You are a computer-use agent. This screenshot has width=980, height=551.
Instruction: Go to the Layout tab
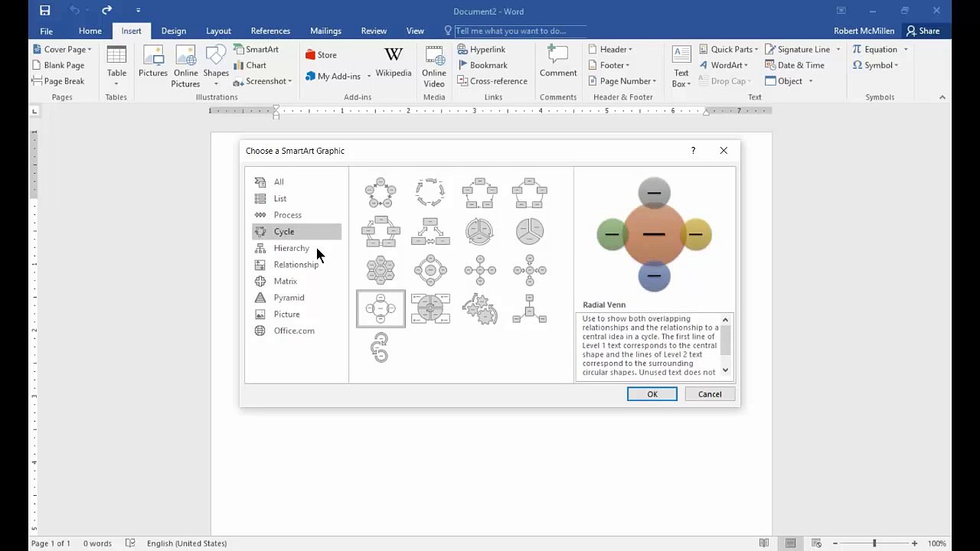point(218,31)
